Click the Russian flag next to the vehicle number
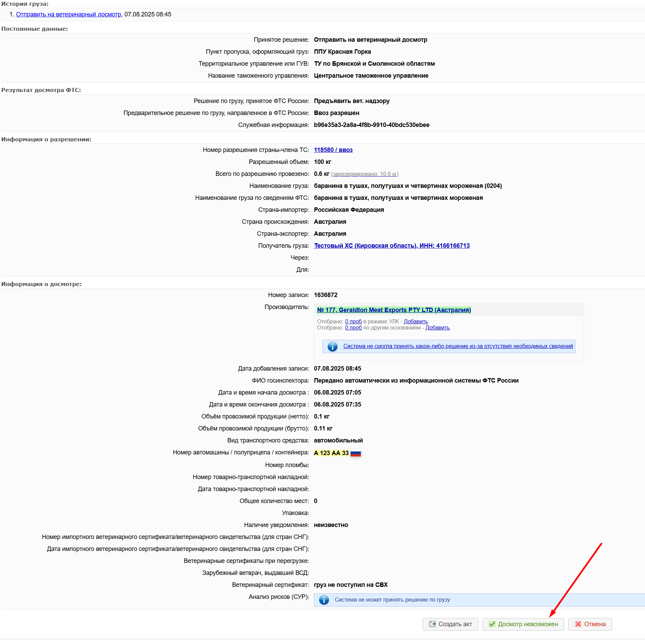Image resolution: width=645 pixels, height=644 pixels. [x=356, y=453]
